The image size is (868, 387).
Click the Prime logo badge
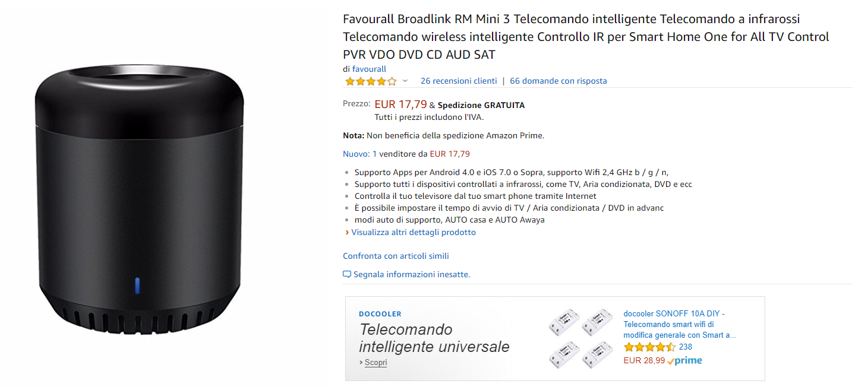pyautogui.click(x=684, y=360)
